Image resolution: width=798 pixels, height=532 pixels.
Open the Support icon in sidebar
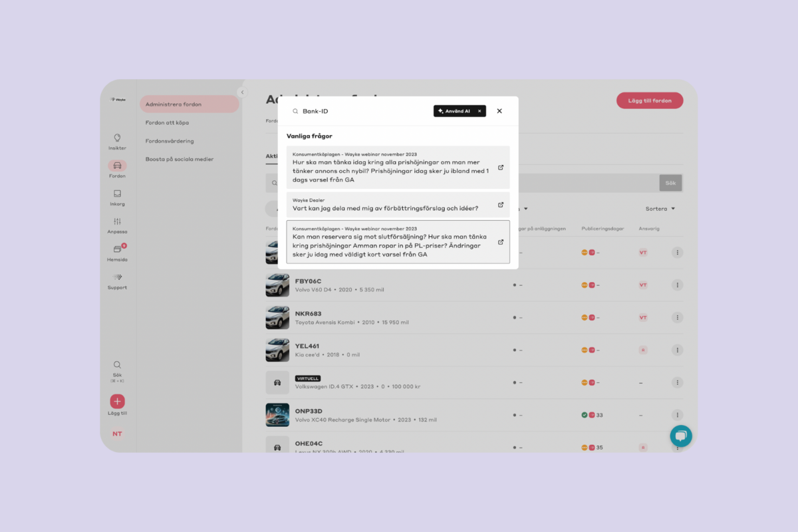tap(117, 277)
